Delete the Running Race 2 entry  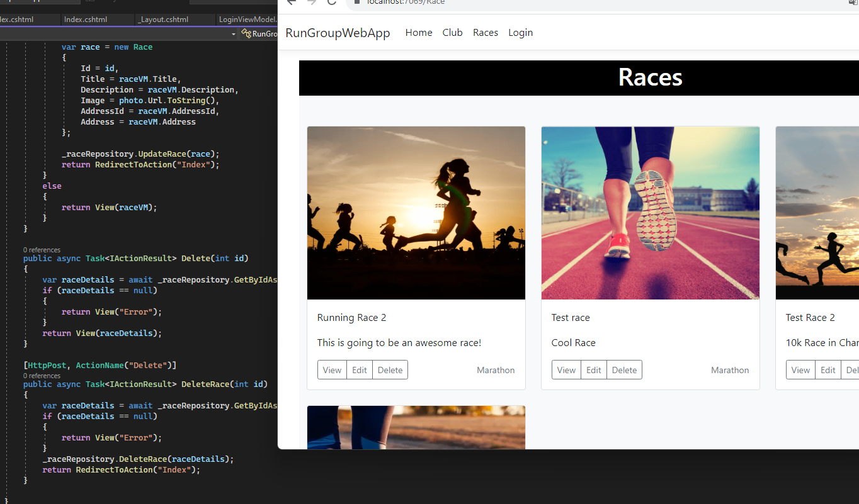[390, 370]
